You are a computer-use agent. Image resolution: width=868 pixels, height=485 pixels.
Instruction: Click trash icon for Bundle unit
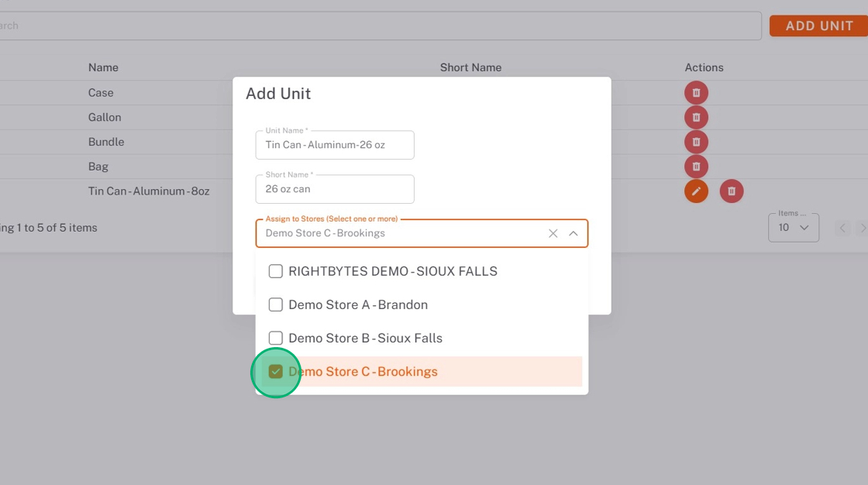696,143
